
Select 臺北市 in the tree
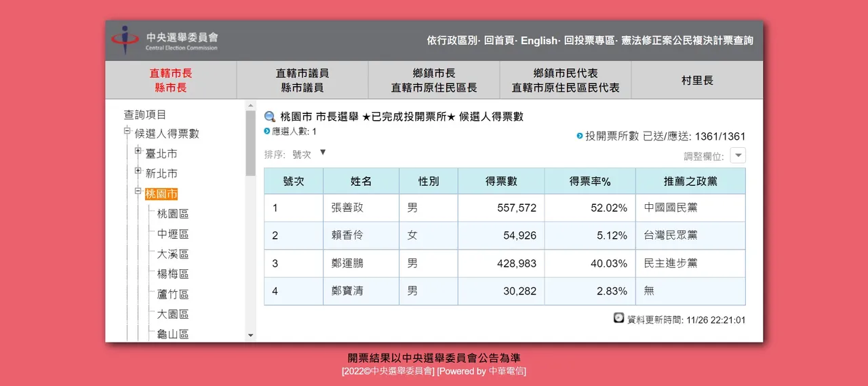pos(161,154)
